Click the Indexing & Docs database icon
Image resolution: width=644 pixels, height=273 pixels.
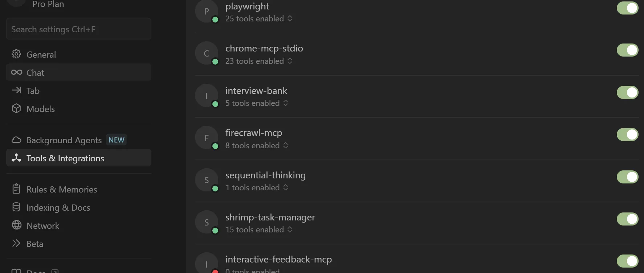click(x=16, y=207)
